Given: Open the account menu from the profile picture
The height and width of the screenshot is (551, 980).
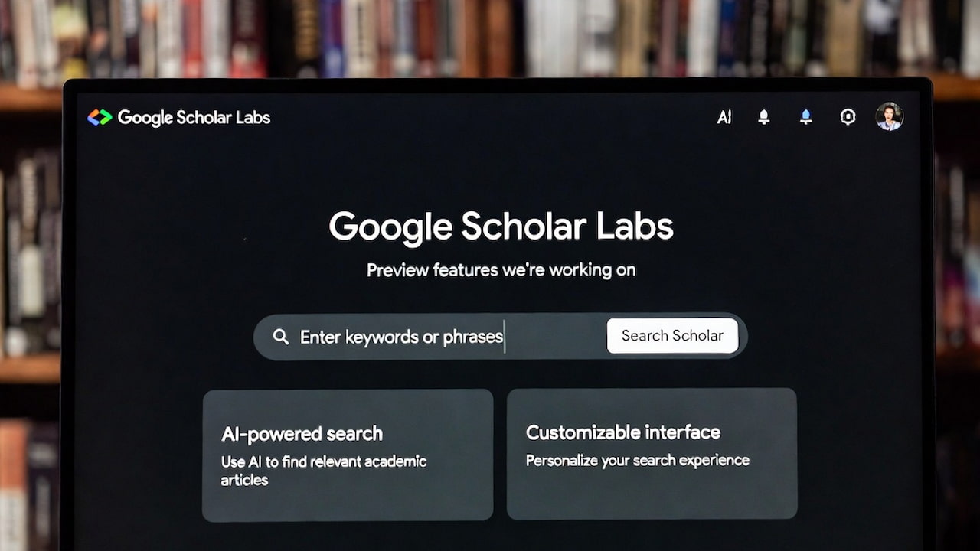Looking at the screenshot, I should [x=889, y=116].
